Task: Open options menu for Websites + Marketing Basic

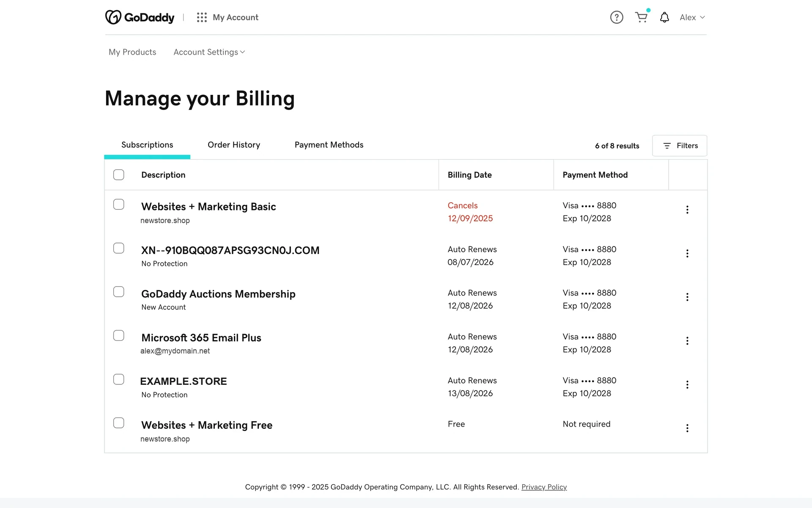Action: (687, 210)
